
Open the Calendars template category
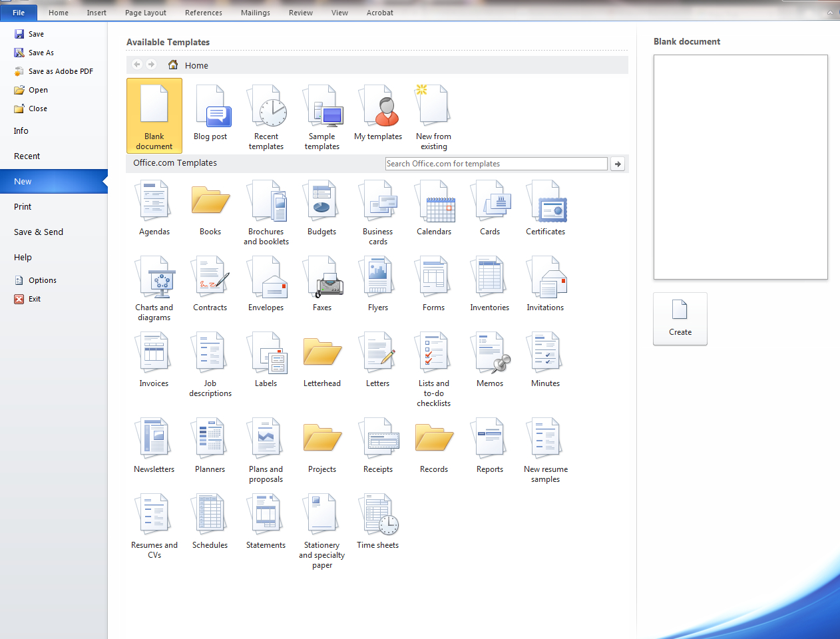433,206
